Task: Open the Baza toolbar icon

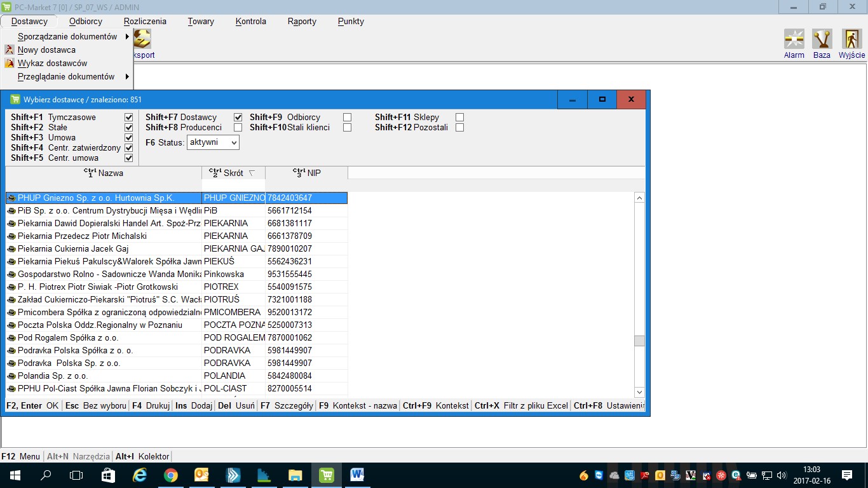Action: click(x=822, y=39)
